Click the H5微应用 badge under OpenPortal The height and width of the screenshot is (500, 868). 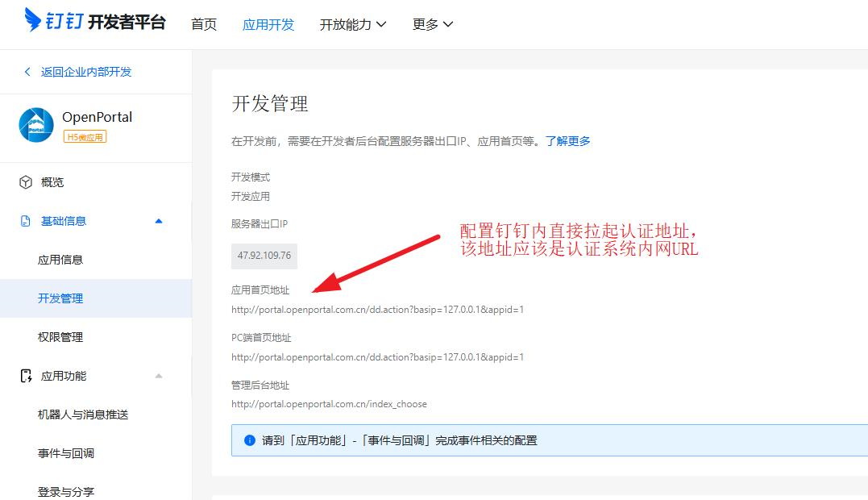85,137
